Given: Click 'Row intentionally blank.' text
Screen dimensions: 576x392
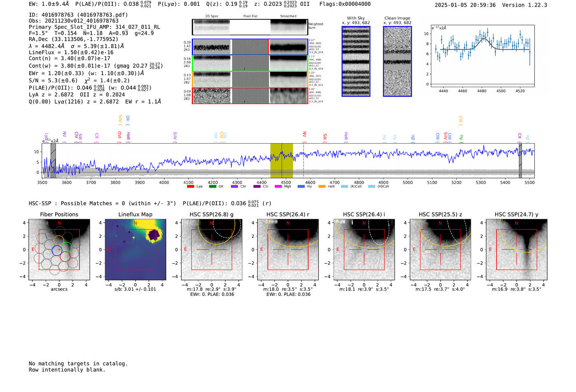Looking at the screenshot, I should click(x=67, y=370).
